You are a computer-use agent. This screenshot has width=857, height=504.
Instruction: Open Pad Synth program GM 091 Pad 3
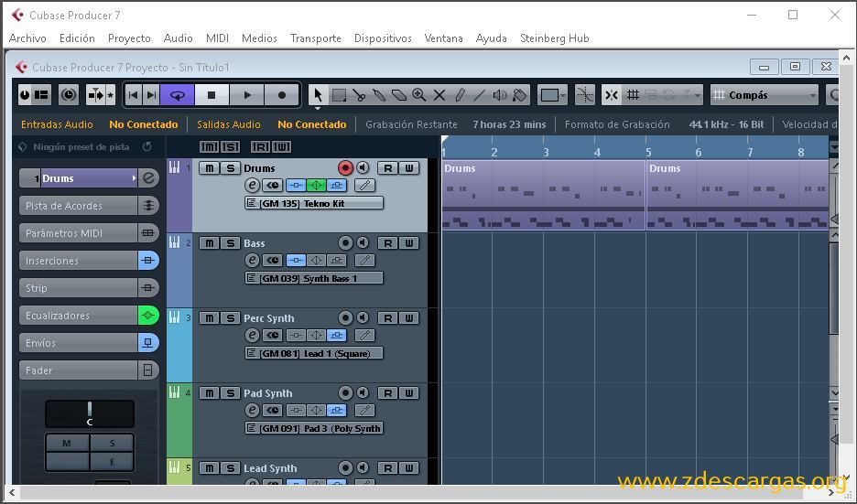(314, 429)
